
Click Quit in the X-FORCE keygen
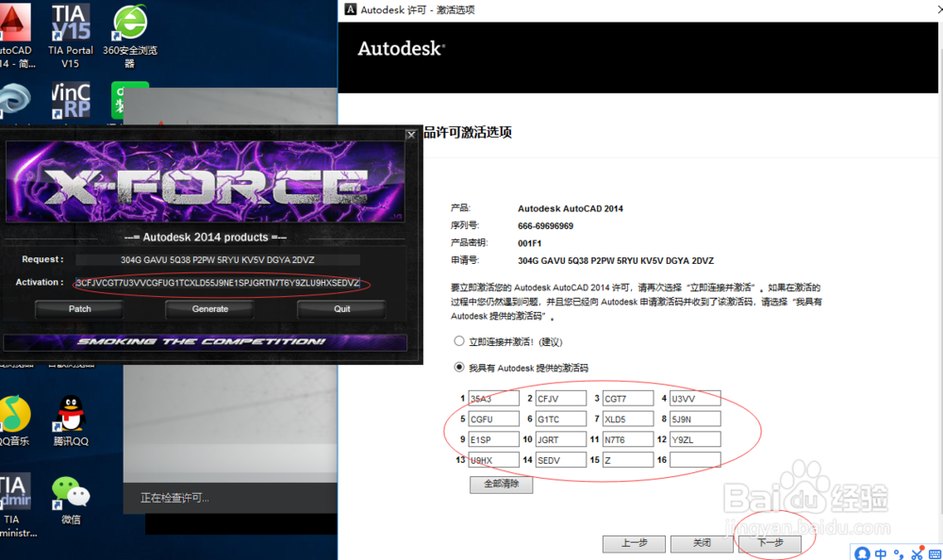(340, 308)
